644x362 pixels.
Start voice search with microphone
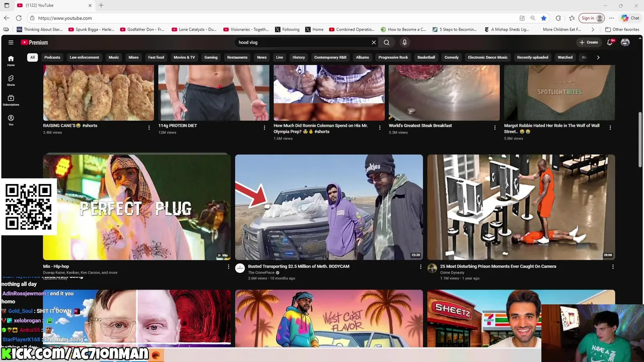tap(405, 42)
